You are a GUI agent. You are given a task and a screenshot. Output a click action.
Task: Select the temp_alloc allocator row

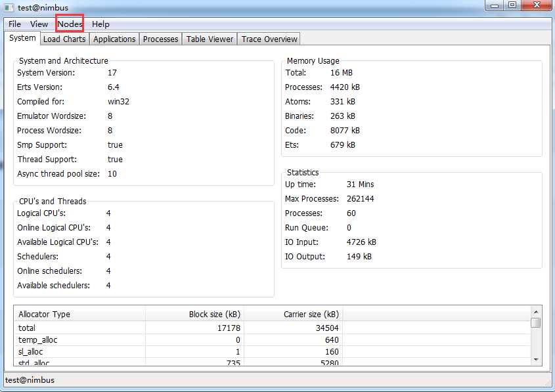point(273,339)
